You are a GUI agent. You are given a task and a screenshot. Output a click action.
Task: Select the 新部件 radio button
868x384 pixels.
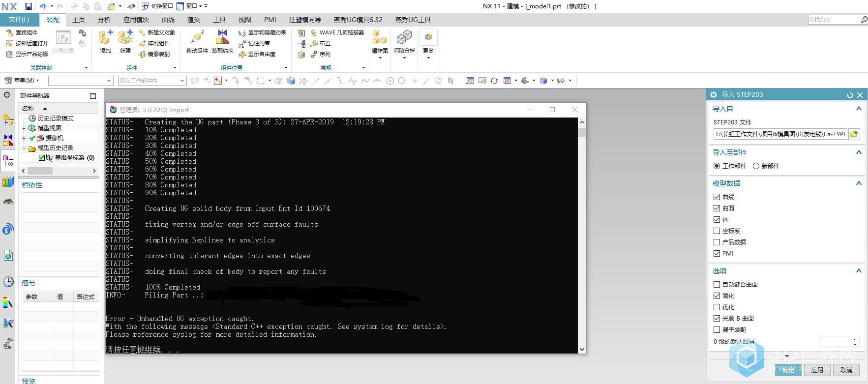point(756,166)
